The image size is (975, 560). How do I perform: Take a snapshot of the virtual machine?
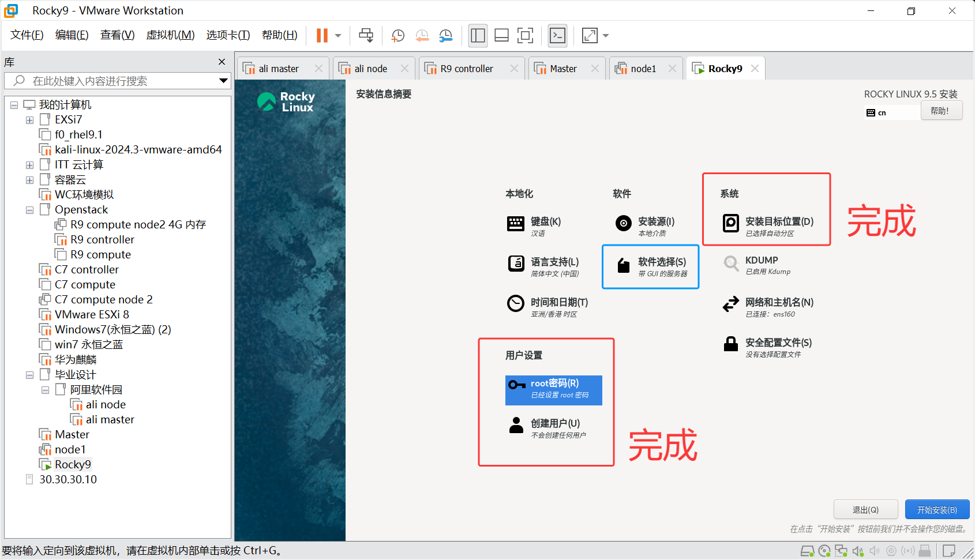coord(397,35)
